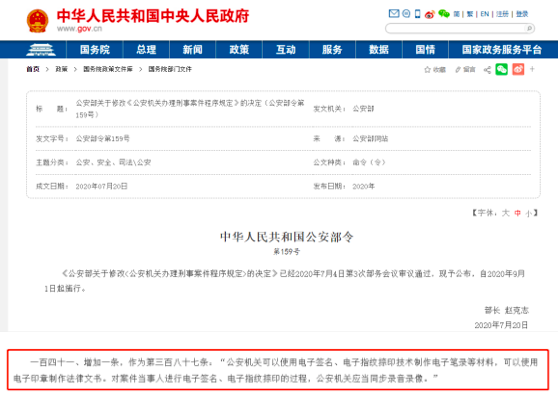The image size is (558, 396).
Task: Click the mobile phone icon in header
Action: 417,14
